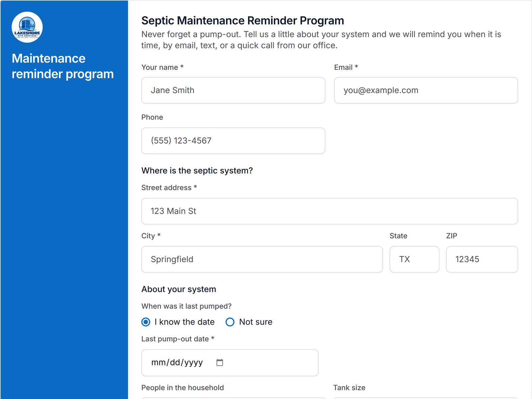Image resolution: width=532 pixels, height=399 pixels.
Task: Click the Last pump-out date label
Action: coord(178,339)
